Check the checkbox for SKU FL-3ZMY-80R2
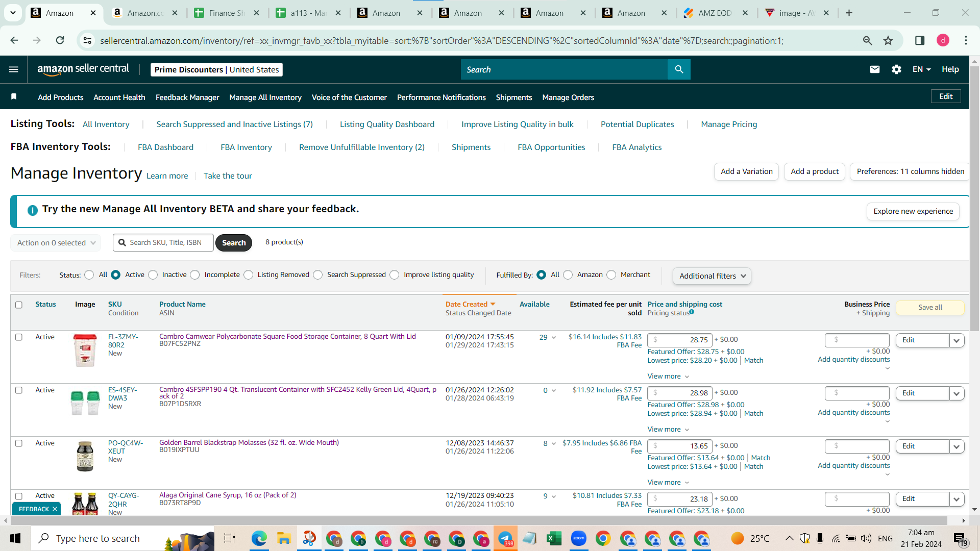 tap(19, 337)
